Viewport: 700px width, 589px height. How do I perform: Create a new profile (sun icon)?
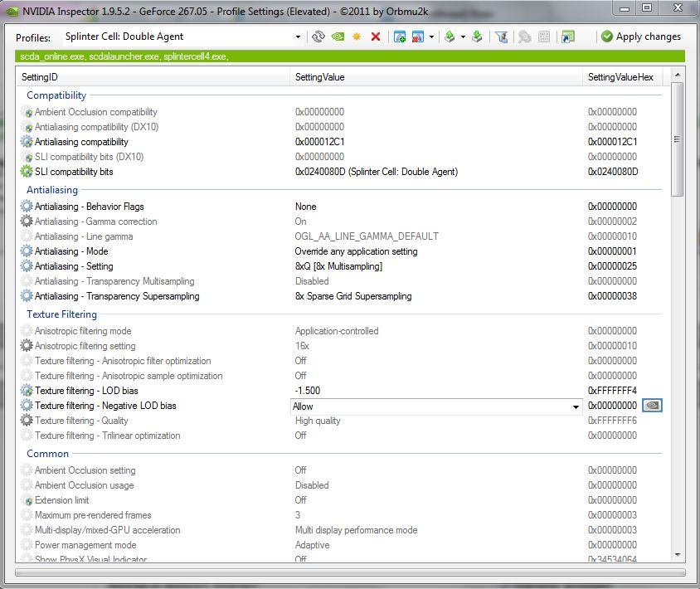(357, 37)
